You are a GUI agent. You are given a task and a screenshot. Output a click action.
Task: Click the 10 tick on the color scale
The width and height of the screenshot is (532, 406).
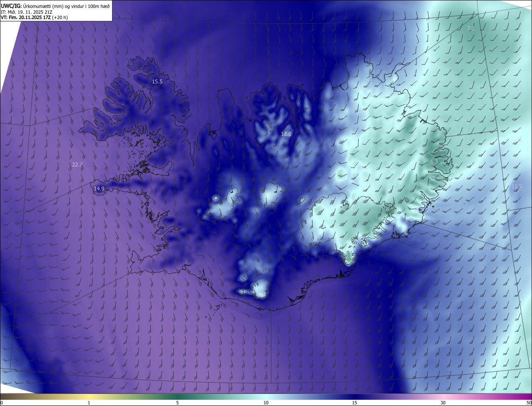266,403
